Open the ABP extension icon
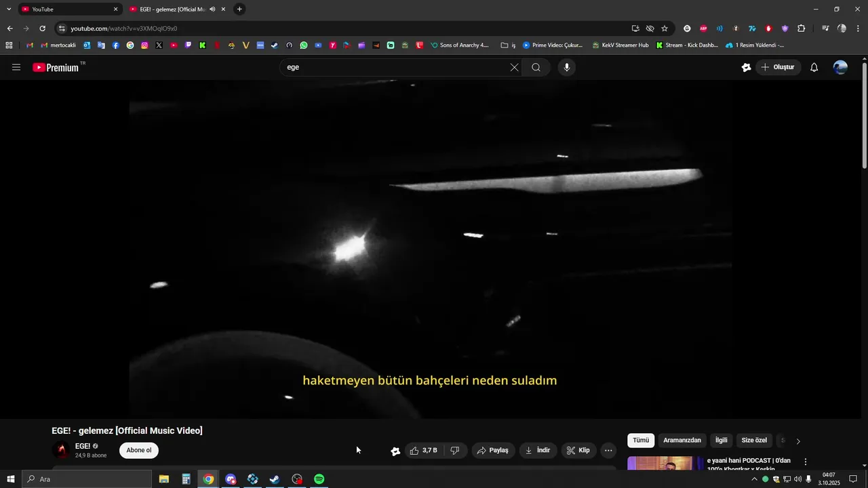 coord(703,28)
